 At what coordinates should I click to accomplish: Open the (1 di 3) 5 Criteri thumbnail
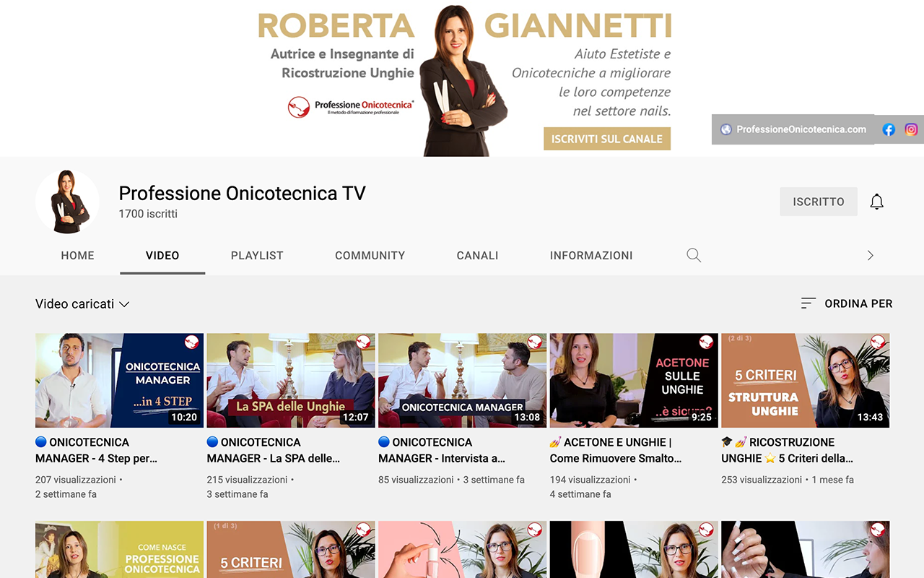coord(291,550)
